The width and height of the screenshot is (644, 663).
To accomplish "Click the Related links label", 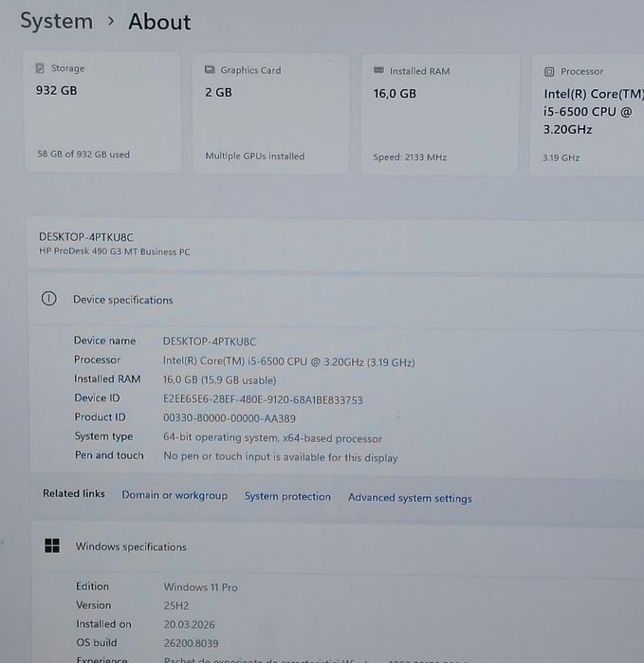I will tap(74, 493).
